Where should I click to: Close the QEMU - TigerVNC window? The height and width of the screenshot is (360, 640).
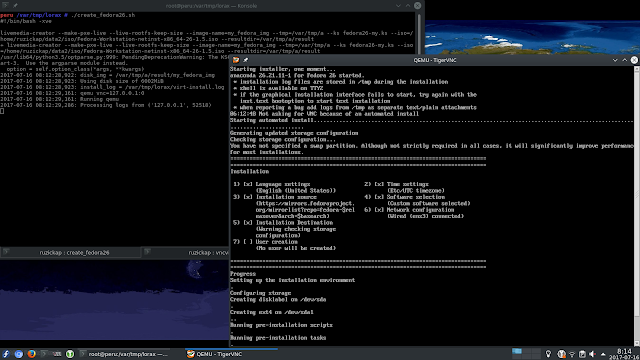[x=634, y=60]
